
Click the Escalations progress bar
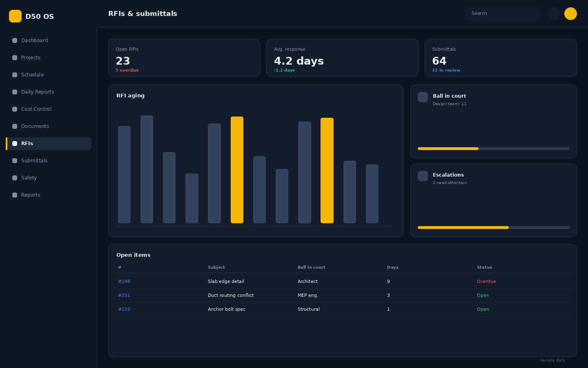[x=494, y=227]
